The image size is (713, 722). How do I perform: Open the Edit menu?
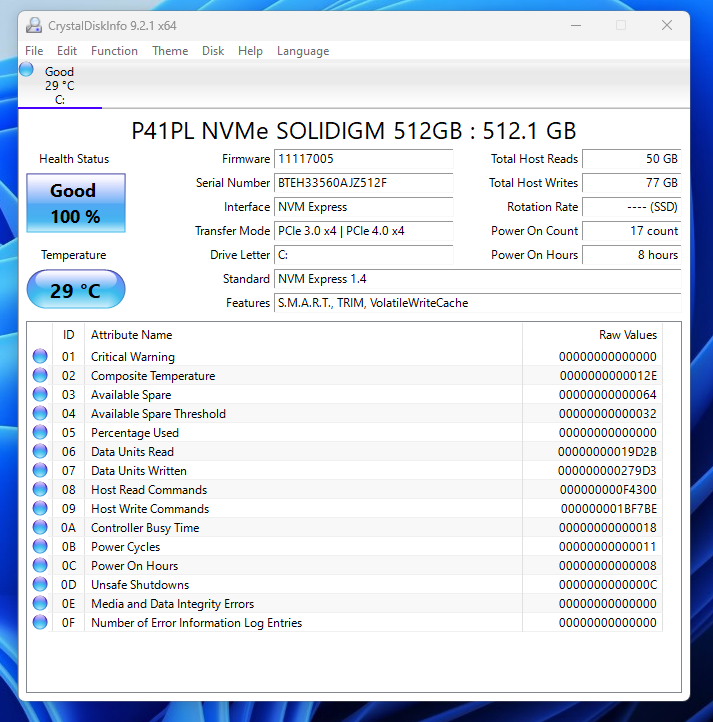point(67,51)
